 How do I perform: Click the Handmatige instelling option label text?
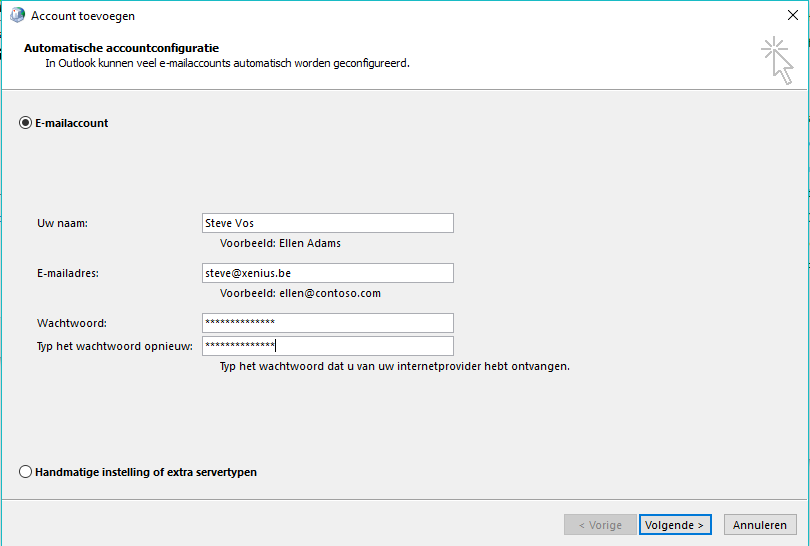146,472
